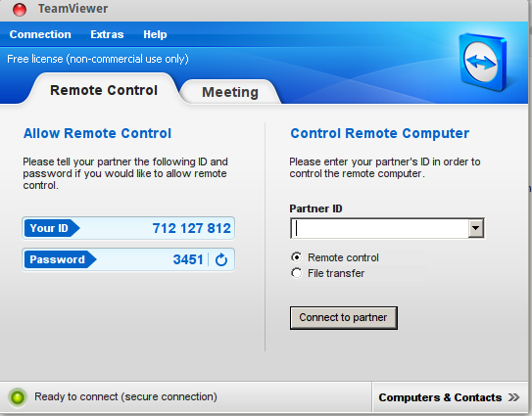Open the Connection menu

click(40, 34)
